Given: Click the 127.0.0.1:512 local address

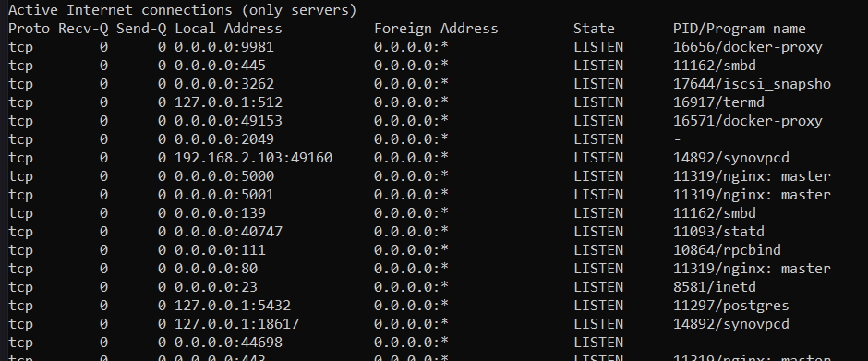Looking at the screenshot, I should [x=229, y=102].
